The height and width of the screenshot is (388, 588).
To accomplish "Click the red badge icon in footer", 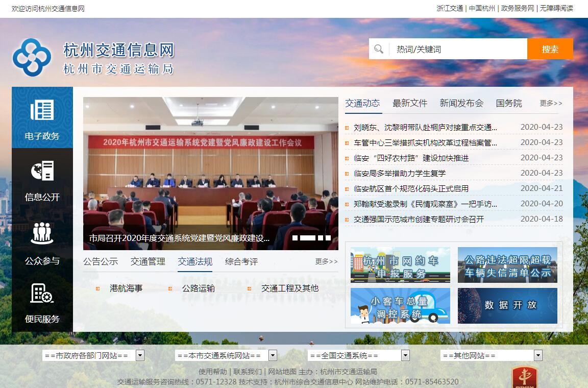I will pos(524,378).
